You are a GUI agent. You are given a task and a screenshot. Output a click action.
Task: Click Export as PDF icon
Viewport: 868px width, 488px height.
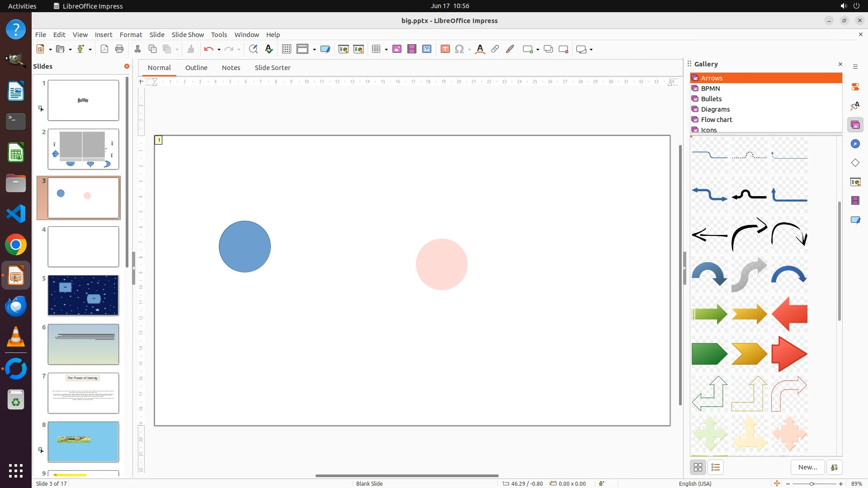click(104, 49)
